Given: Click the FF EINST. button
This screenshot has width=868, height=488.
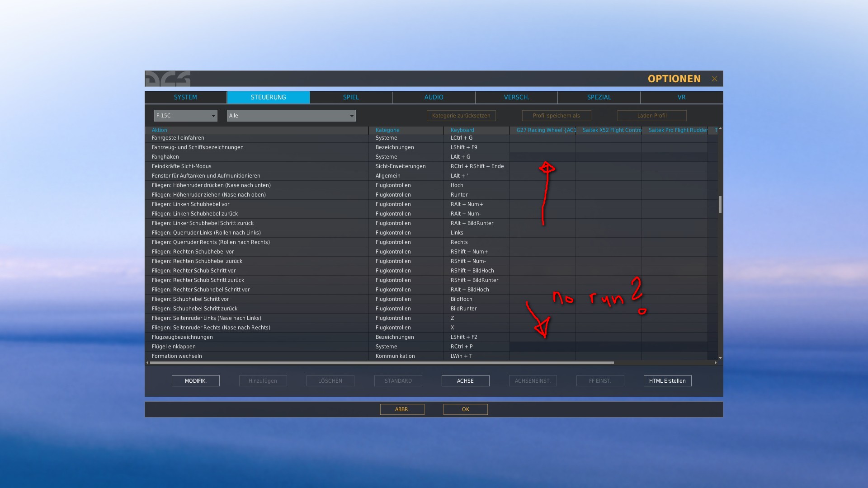Looking at the screenshot, I should pyautogui.click(x=600, y=381).
